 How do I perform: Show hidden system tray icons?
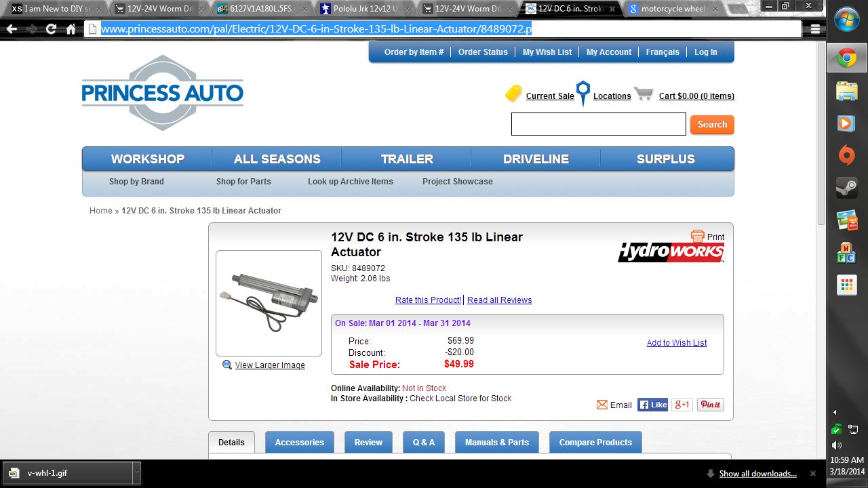(835, 412)
